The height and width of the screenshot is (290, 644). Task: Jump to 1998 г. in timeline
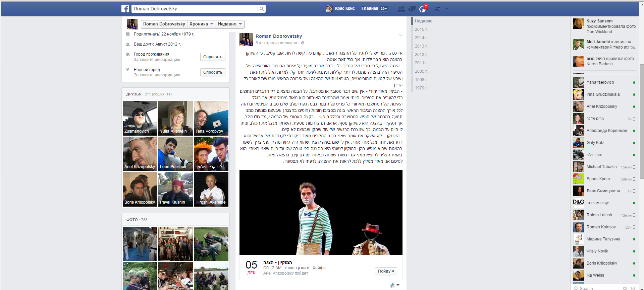click(x=421, y=80)
